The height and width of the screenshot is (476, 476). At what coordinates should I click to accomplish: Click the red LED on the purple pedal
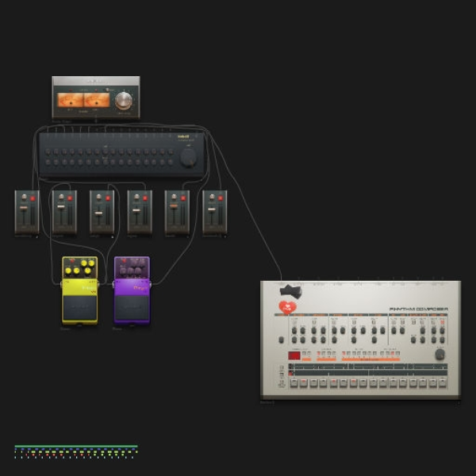(124, 261)
